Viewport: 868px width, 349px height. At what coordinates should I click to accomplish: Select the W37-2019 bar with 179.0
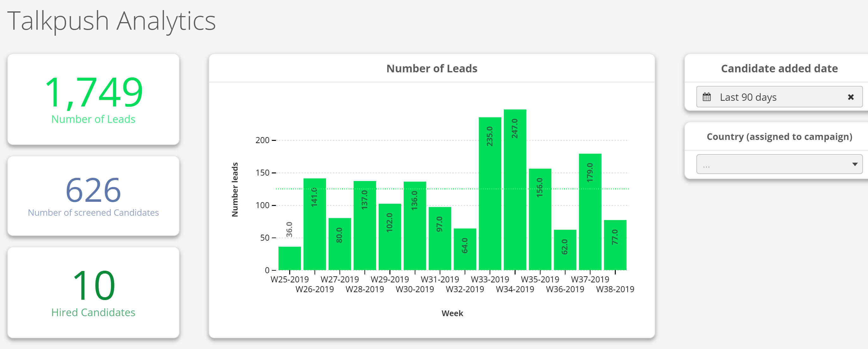click(x=590, y=212)
